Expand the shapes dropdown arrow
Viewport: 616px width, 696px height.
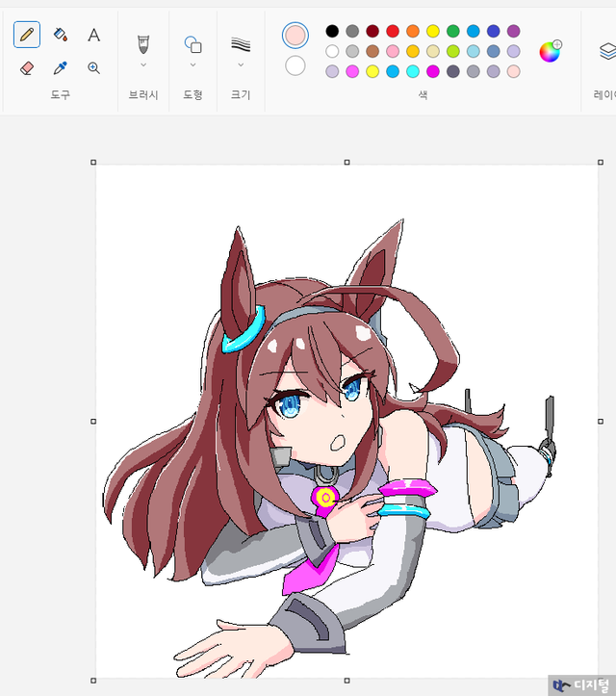[193, 64]
